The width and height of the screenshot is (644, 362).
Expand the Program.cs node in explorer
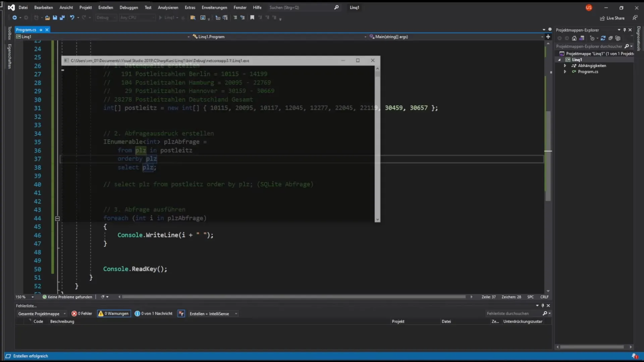coord(565,72)
